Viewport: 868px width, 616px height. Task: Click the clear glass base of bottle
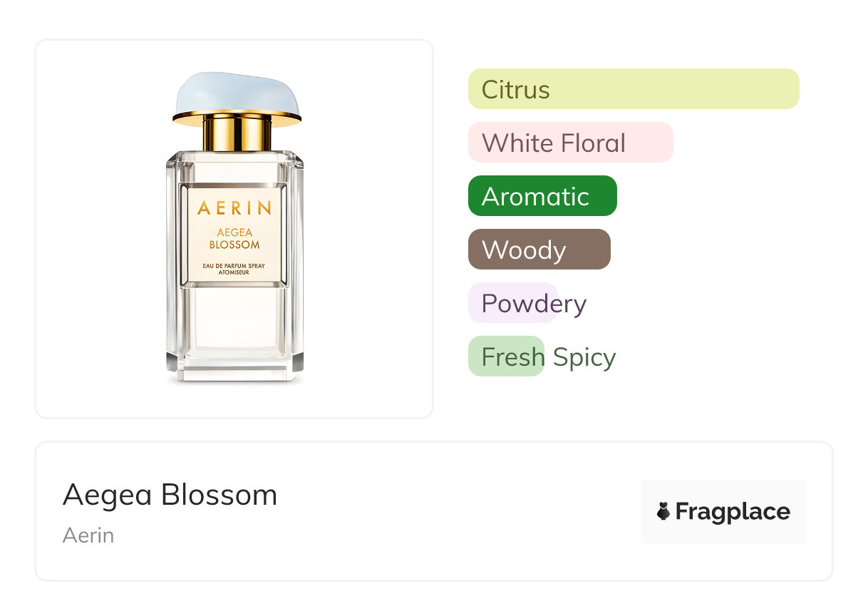coord(234,369)
